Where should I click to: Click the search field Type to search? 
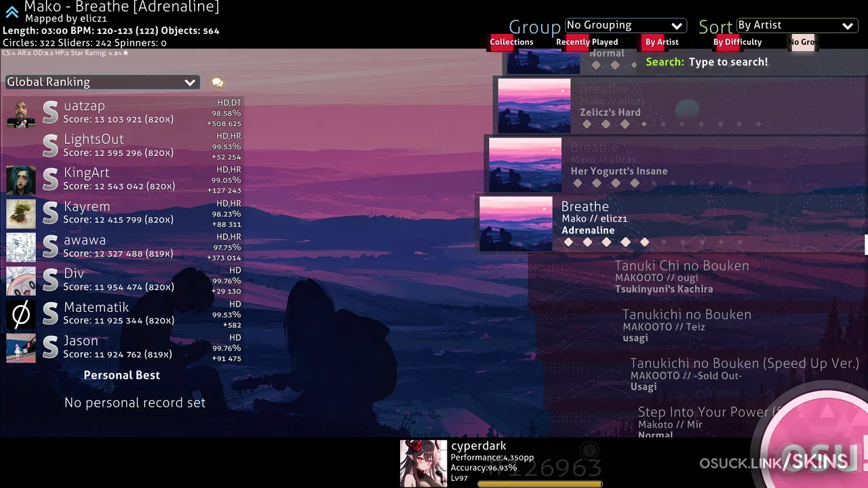point(728,62)
